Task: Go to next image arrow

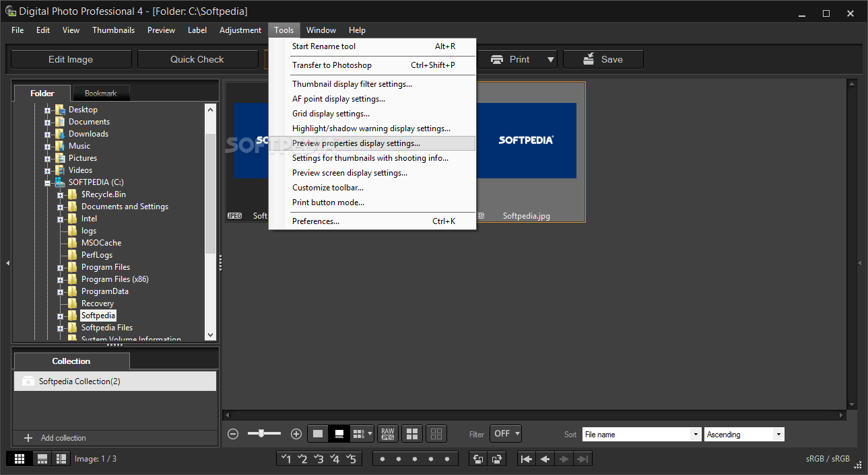Action: pos(564,459)
